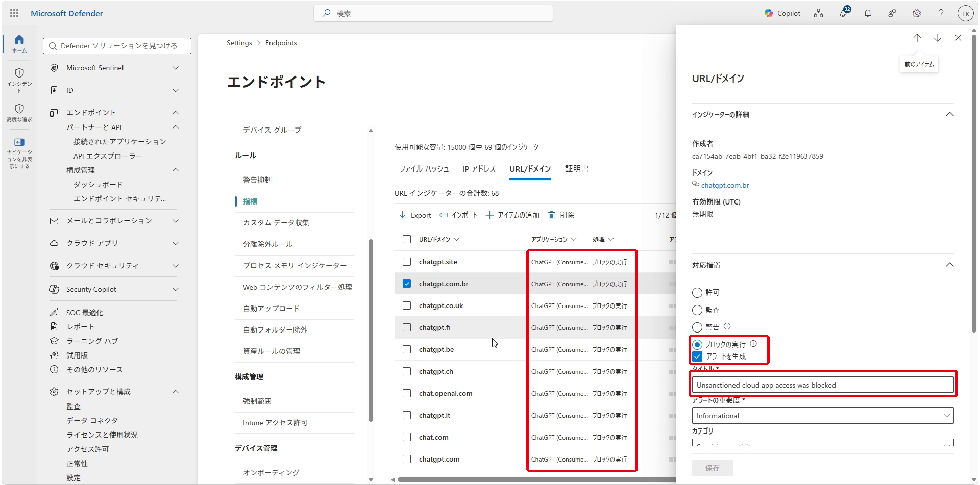Screen dimensions: 980x485
Task: Open the alert severity Informational dropdown
Action: point(823,416)
